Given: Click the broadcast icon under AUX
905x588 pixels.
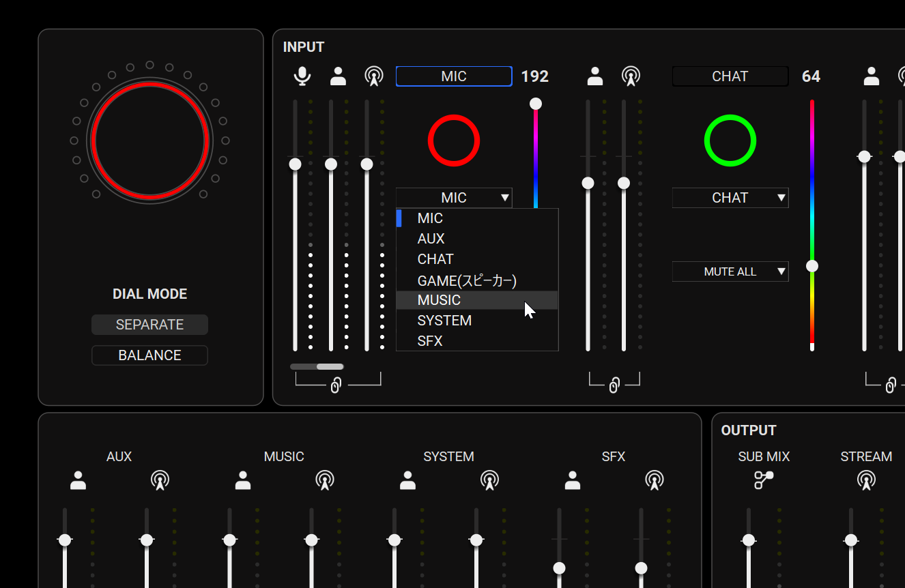Looking at the screenshot, I should [x=160, y=480].
